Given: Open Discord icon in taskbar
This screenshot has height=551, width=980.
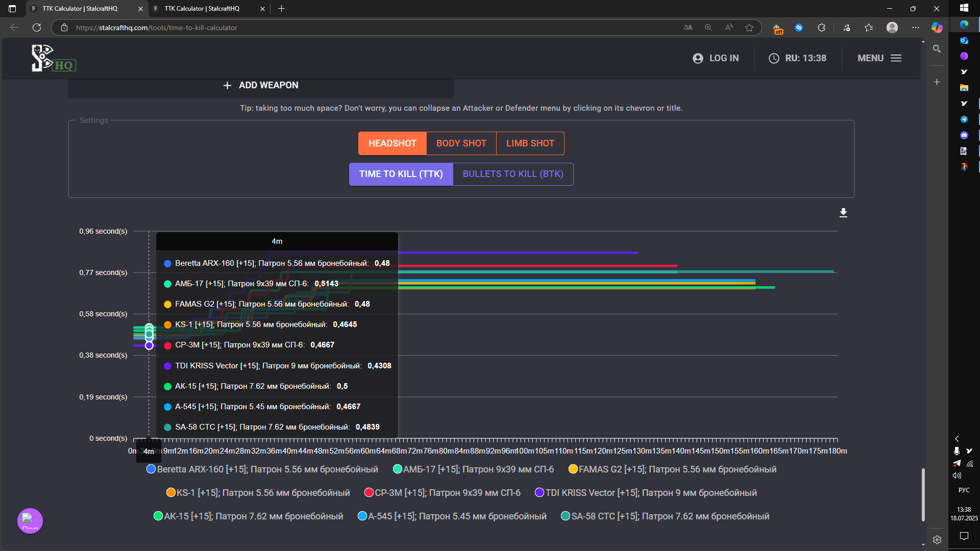Looking at the screenshot, I should [x=964, y=135].
